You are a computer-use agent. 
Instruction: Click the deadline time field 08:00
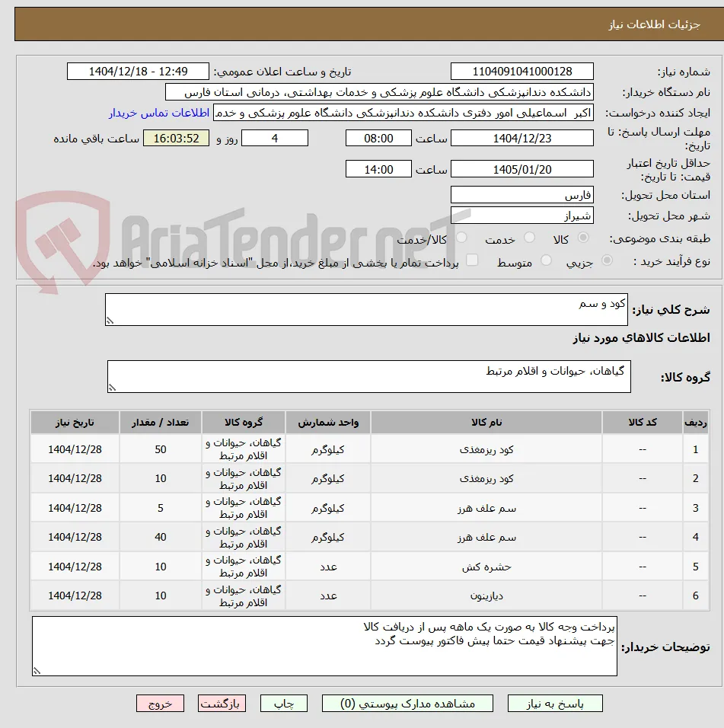coord(378,139)
